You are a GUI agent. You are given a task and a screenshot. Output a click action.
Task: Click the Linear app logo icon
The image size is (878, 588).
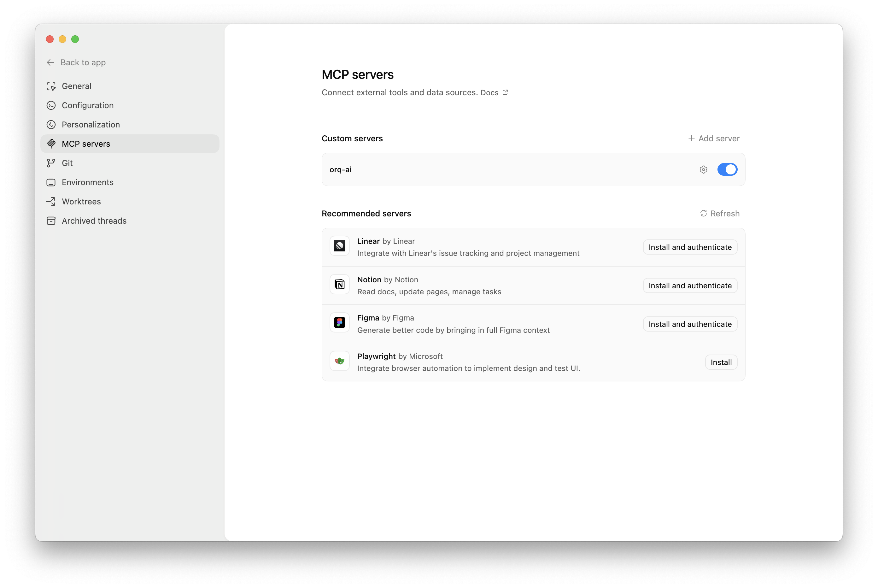click(340, 246)
